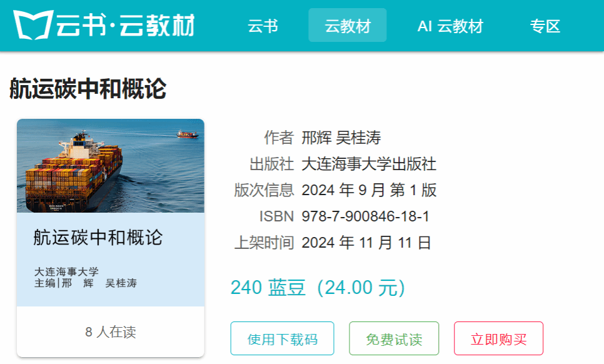This screenshot has height=364, width=604.
Task: Click the open-book logo icon
Action: point(33,25)
